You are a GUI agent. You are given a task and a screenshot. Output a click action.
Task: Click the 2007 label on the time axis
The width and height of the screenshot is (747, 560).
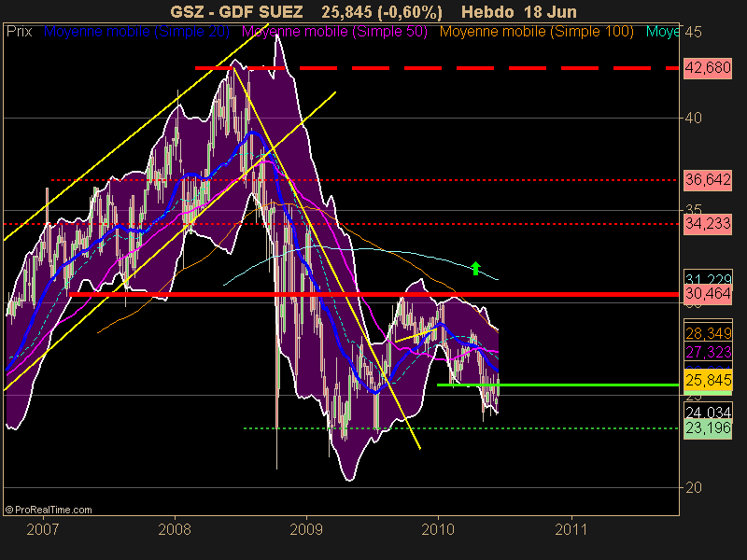42,529
